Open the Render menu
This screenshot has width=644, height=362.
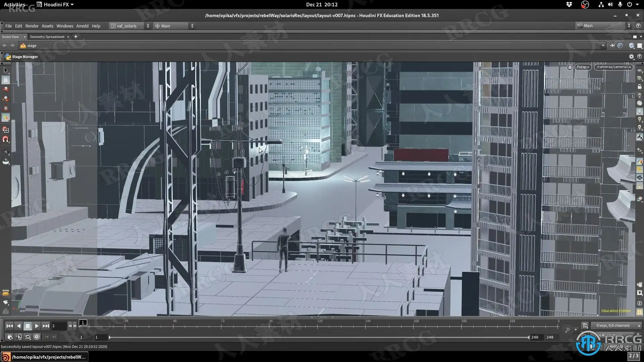click(x=32, y=26)
